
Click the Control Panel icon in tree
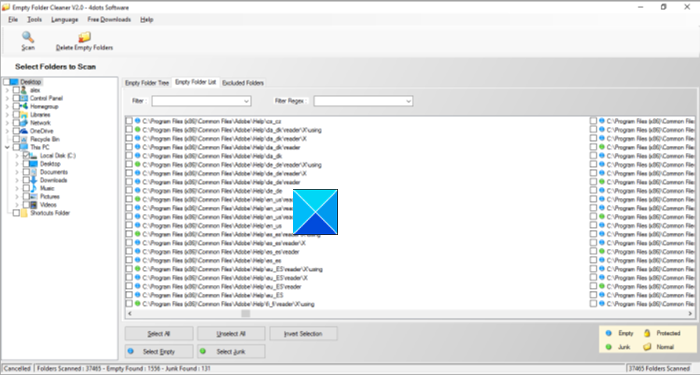[24, 98]
